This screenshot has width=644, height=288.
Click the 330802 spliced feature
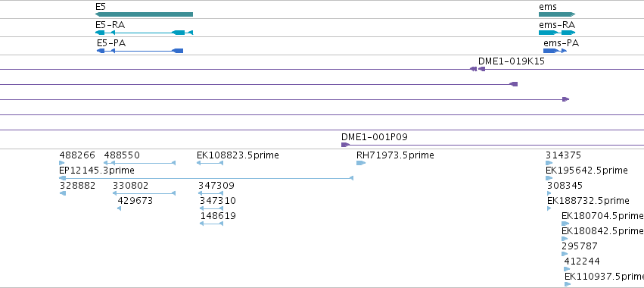(x=144, y=193)
